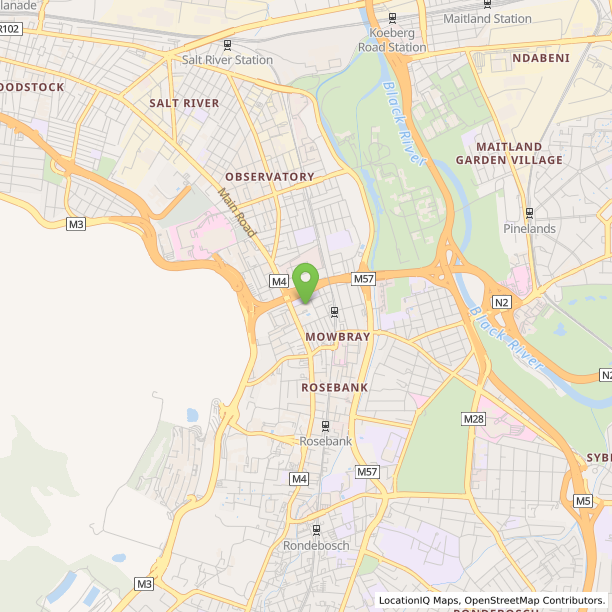612x612 pixels.
Task: Select the Pinelands station train icon
Action: coord(529,213)
